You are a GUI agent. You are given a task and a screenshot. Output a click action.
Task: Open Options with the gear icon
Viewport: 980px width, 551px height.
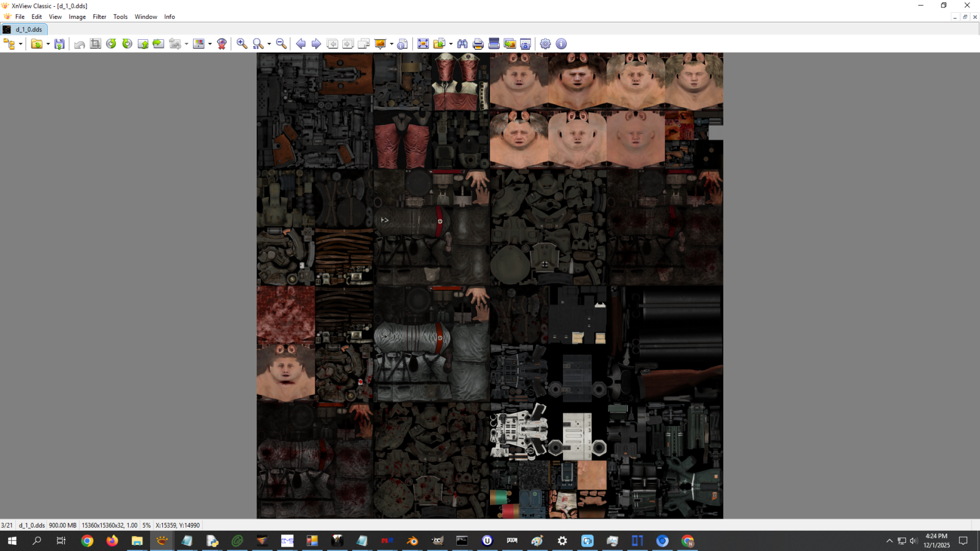(545, 44)
